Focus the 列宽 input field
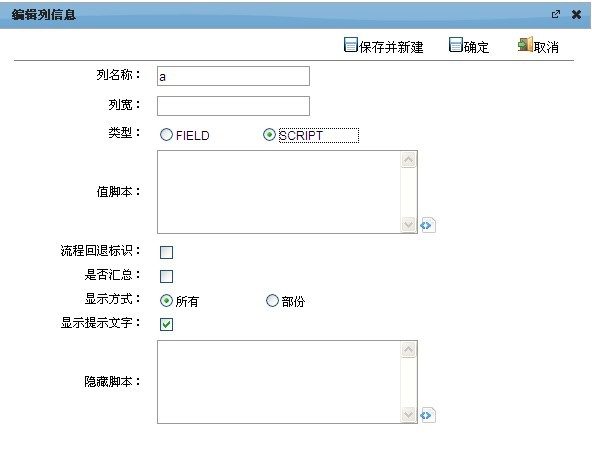 coord(233,106)
